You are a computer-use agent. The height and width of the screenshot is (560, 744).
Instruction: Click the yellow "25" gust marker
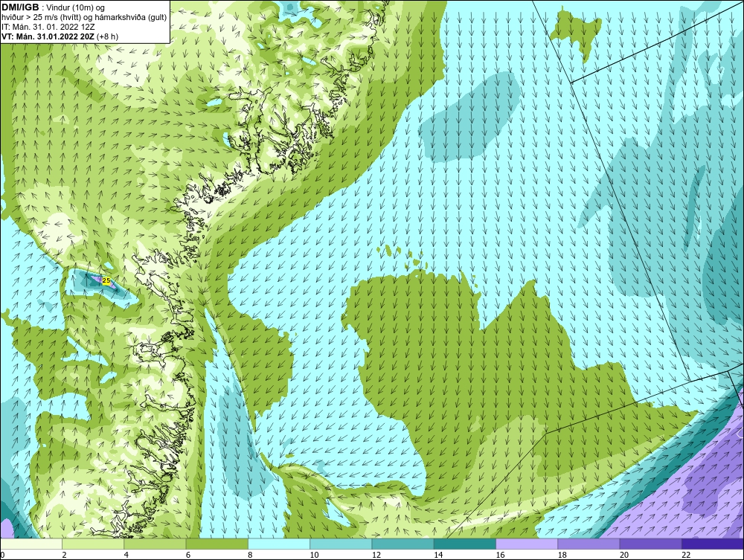tap(106, 280)
